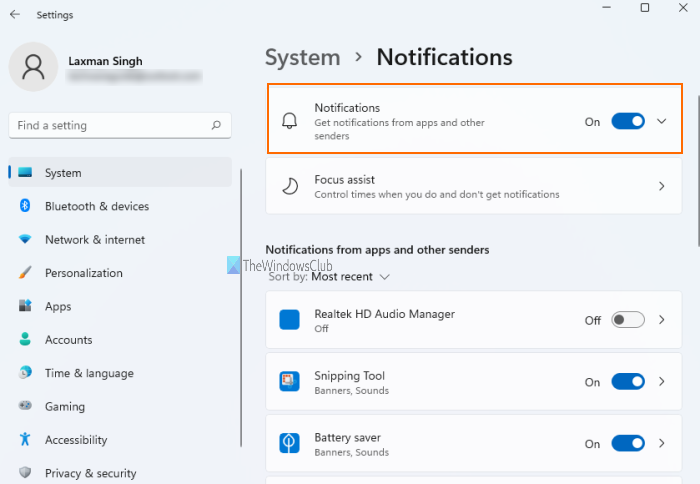Viewport: 700px width, 484px height.
Task: Turn off the main Notifications toggle
Action: [x=628, y=121]
